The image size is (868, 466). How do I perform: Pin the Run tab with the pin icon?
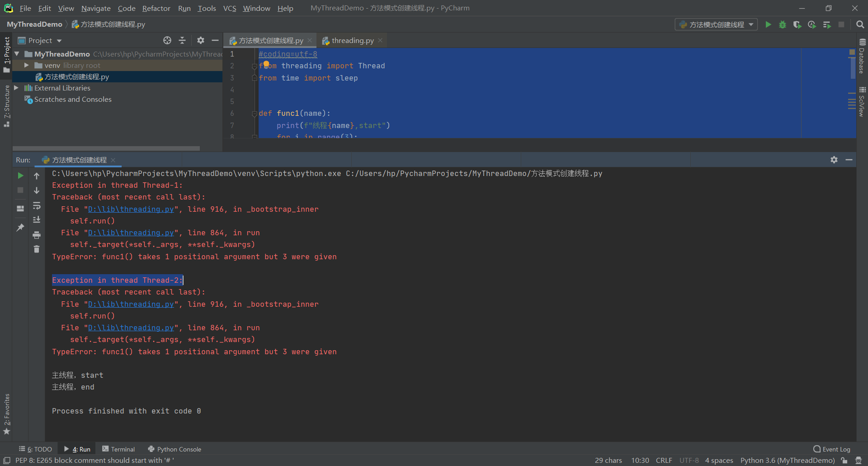[x=20, y=228]
